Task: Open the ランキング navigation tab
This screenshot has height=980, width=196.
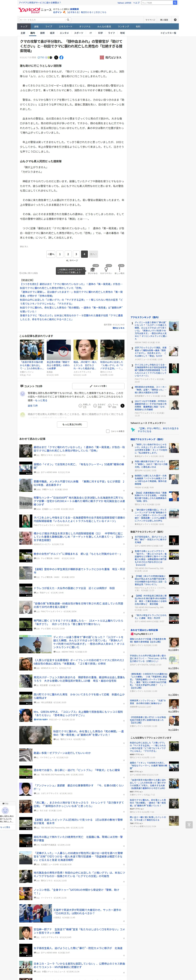Action: coord(123,27)
